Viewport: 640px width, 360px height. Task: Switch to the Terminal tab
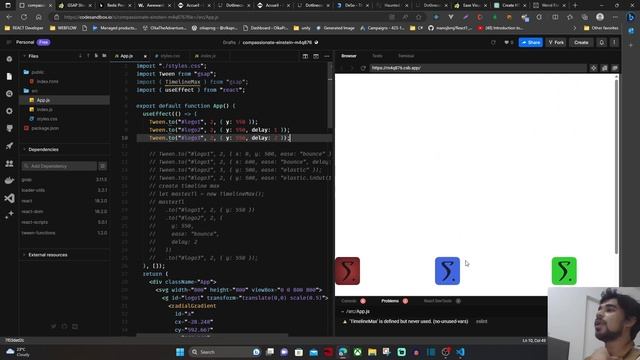(406, 56)
